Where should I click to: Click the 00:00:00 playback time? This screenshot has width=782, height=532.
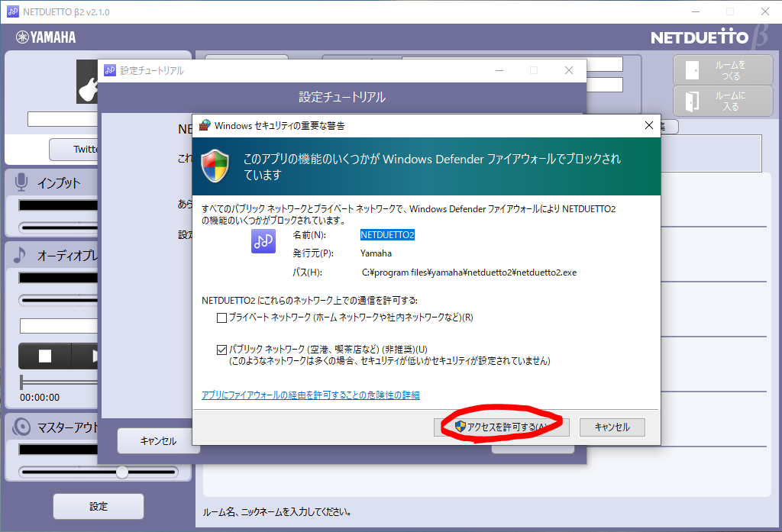(40, 398)
